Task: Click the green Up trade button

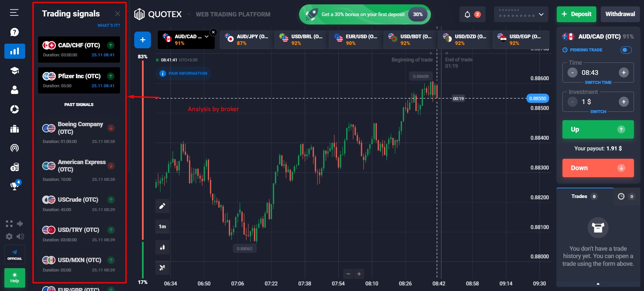Action: [598, 129]
